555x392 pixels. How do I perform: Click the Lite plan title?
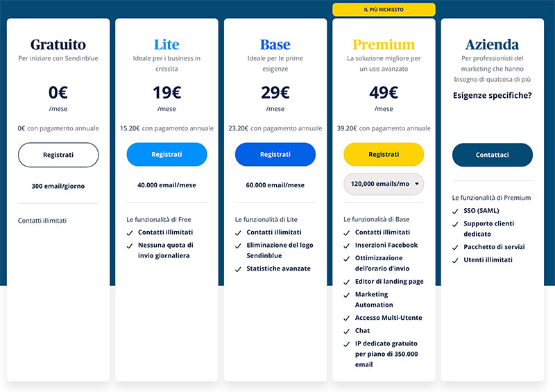(x=166, y=45)
